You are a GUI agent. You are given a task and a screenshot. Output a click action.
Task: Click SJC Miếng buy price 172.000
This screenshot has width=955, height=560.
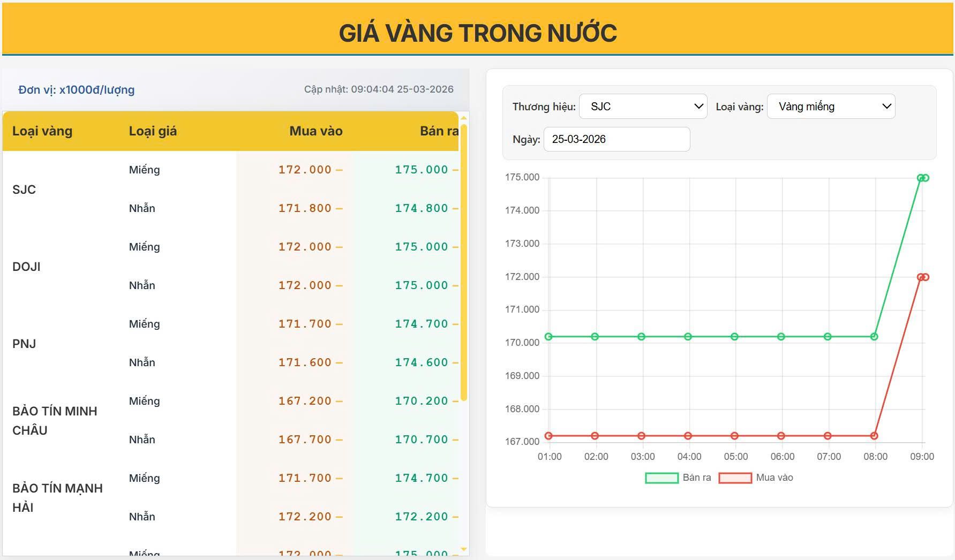click(305, 170)
